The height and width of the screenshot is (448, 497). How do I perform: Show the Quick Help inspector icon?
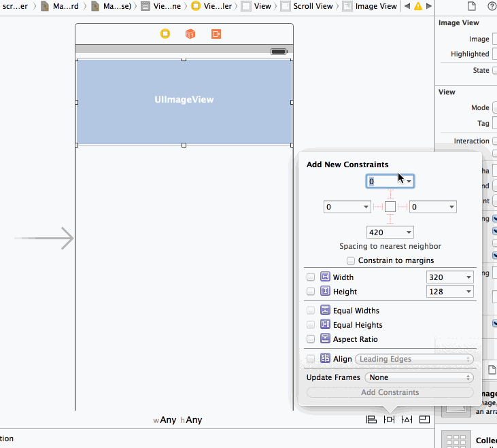click(492, 6)
